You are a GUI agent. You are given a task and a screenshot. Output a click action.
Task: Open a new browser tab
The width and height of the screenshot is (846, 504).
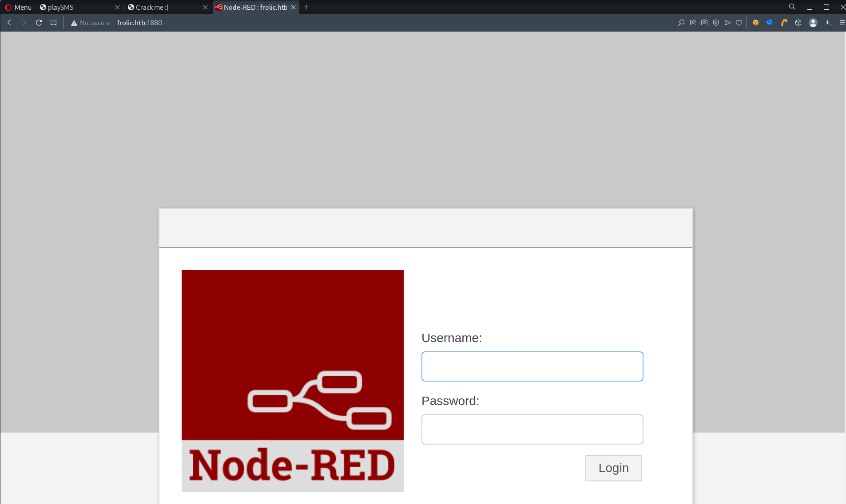coord(306,7)
